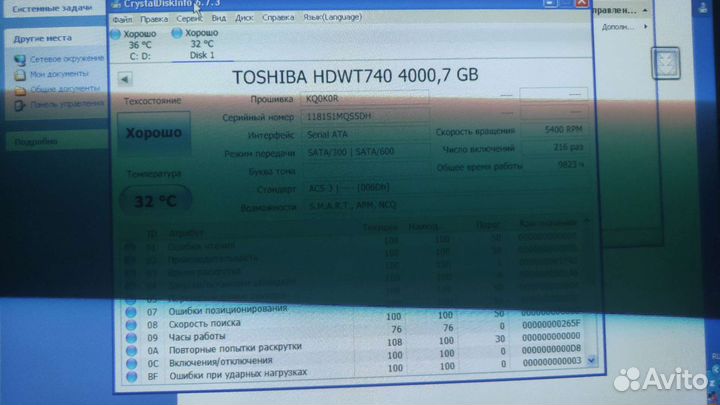720x405 pixels.
Task: Click the Сетевое окружение network icon
Action: coord(20,60)
